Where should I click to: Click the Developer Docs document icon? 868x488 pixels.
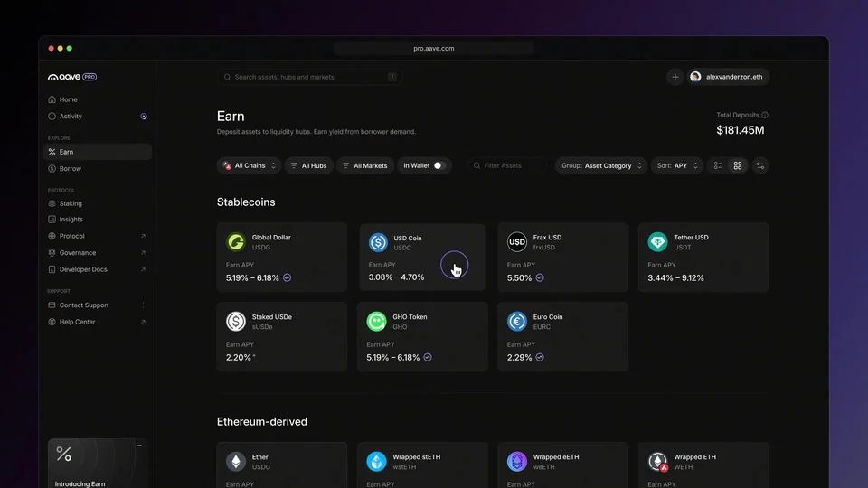pyautogui.click(x=52, y=269)
